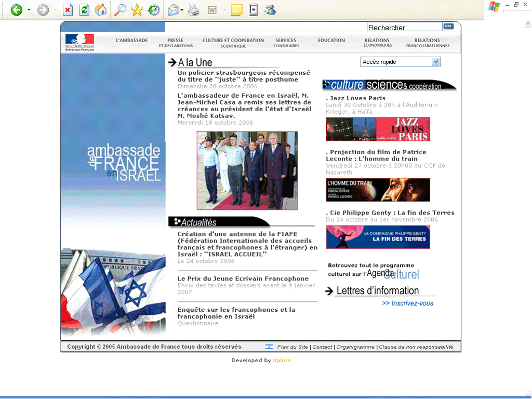Open the Back button history dropdown arrow

coord(29,10)
